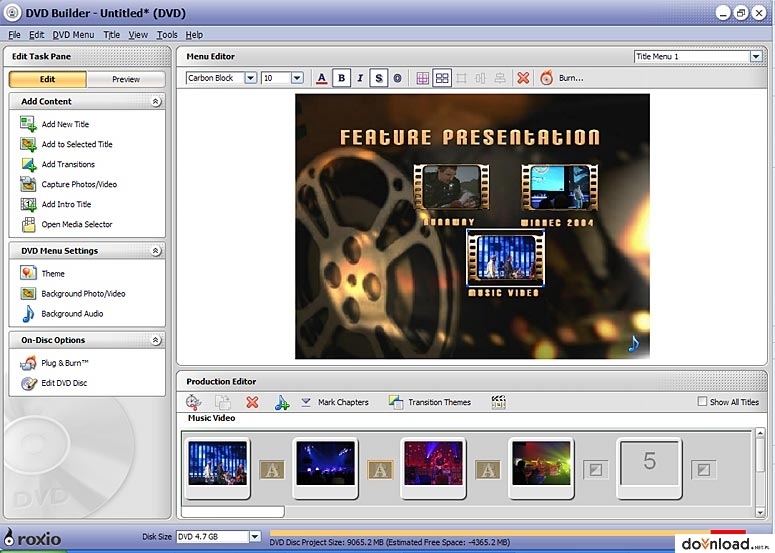Collapse the DVD Menu Settings section
This screenshot has width=775, height=553.
[x=156, y=251]
